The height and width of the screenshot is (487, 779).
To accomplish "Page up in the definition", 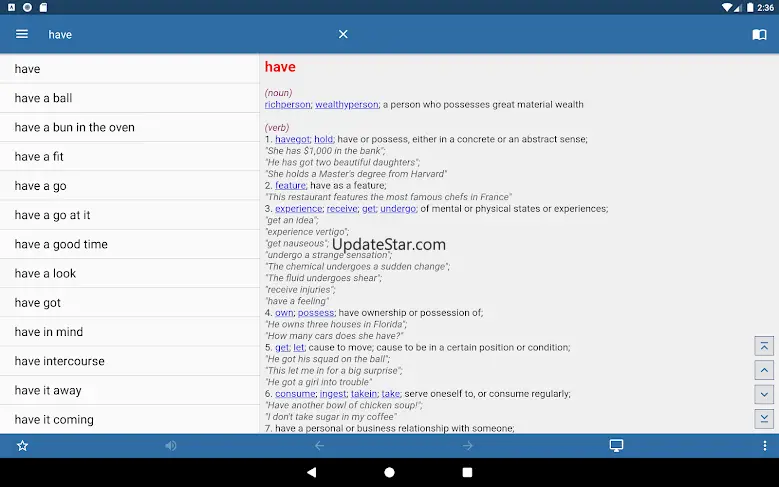I will tap(764, 370).
